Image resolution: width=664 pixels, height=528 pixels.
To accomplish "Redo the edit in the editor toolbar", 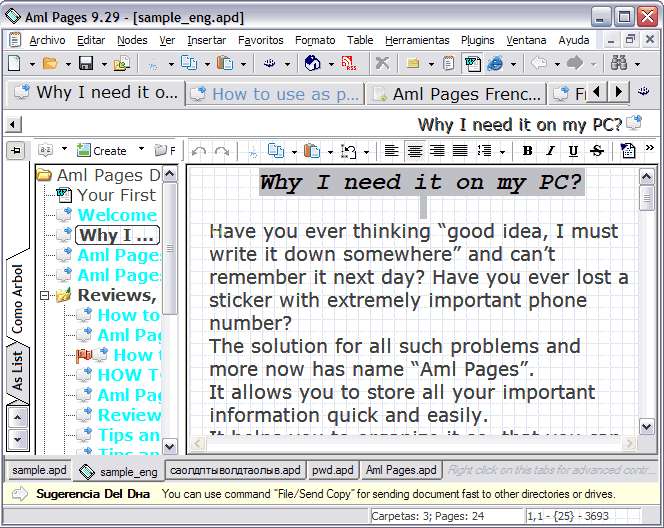I will 222,151.
